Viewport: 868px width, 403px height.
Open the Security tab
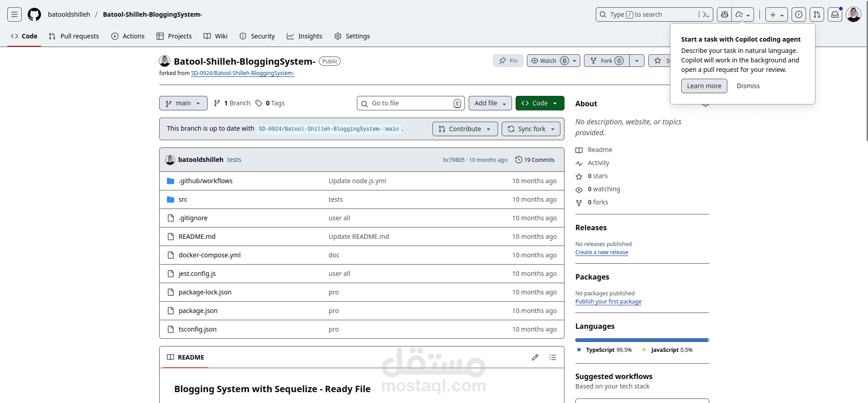point(257,36)
